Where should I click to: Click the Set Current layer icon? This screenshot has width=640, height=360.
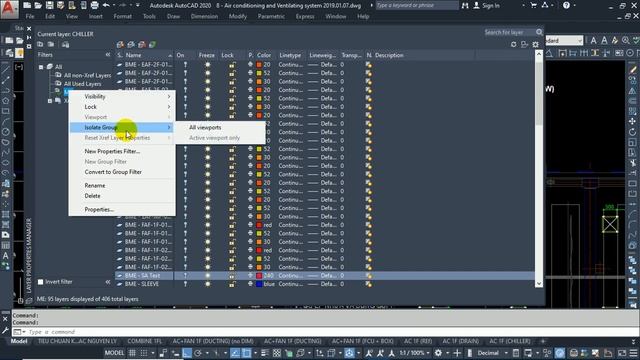click(152, 44)
